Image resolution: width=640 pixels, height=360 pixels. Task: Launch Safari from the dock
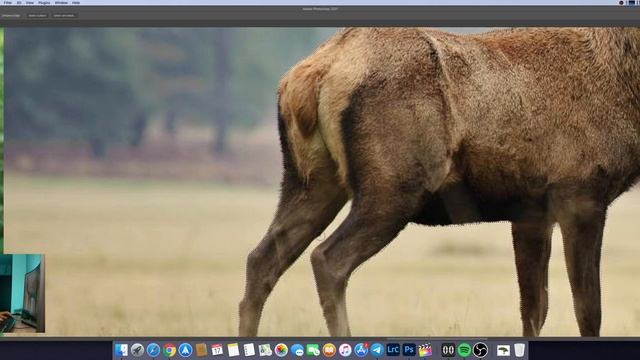[x=153, y=350]
